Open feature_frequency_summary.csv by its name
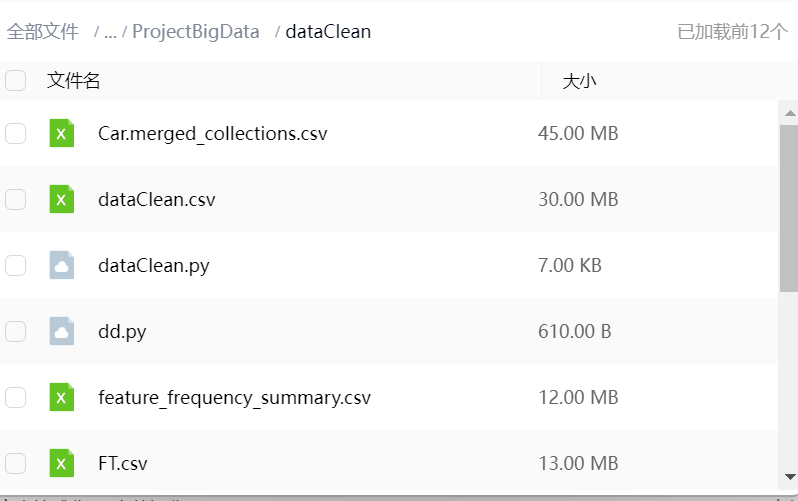 click(234, 397)
